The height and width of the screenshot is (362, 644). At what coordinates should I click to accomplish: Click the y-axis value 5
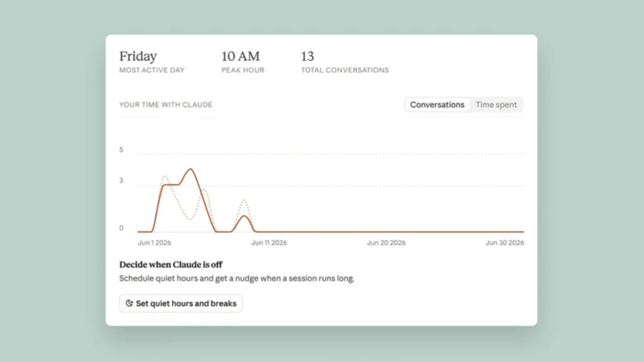[x=121, y=150]
